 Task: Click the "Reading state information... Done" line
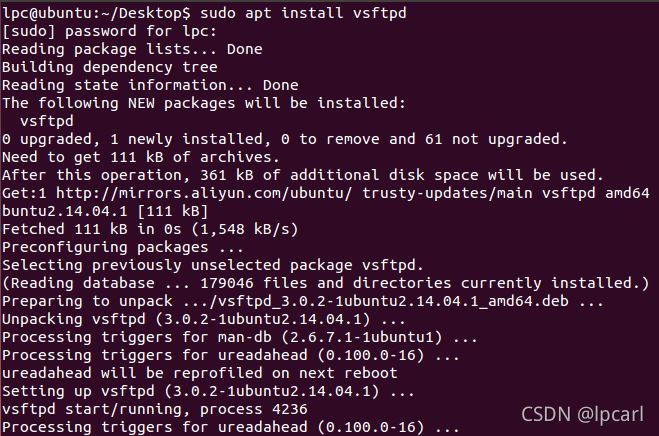coord(150,85)
